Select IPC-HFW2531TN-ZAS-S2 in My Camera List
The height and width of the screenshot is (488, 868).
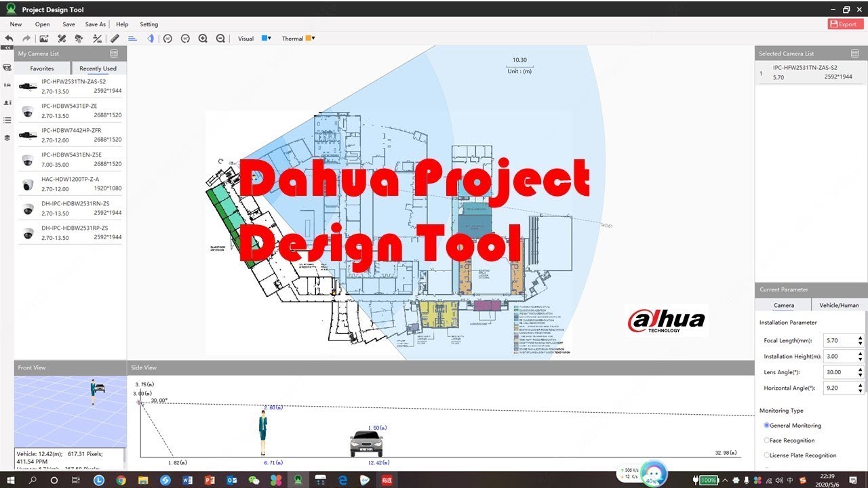(70, 86)
